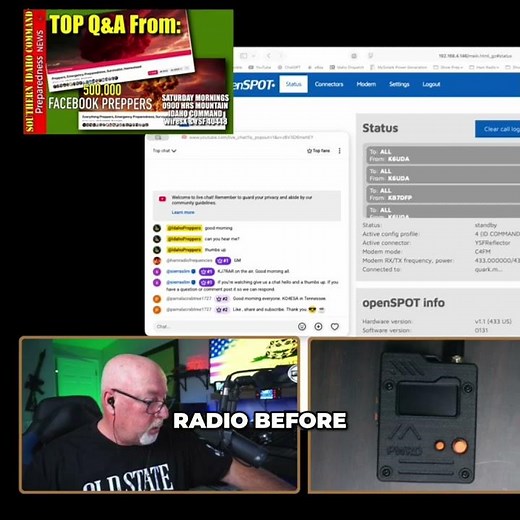Click avatar beside the 'good morning' message

point(157,228)
